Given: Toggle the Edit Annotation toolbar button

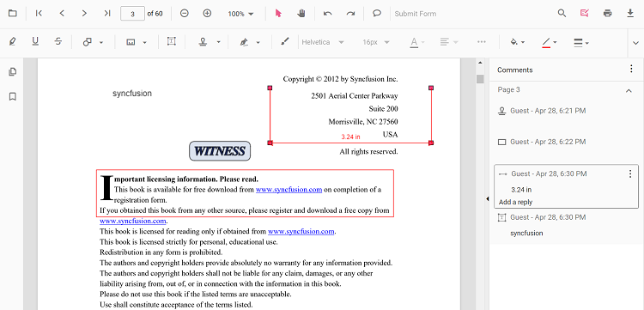Looking at the screenshot, I should pyautogui.click(x=585, y=14).
